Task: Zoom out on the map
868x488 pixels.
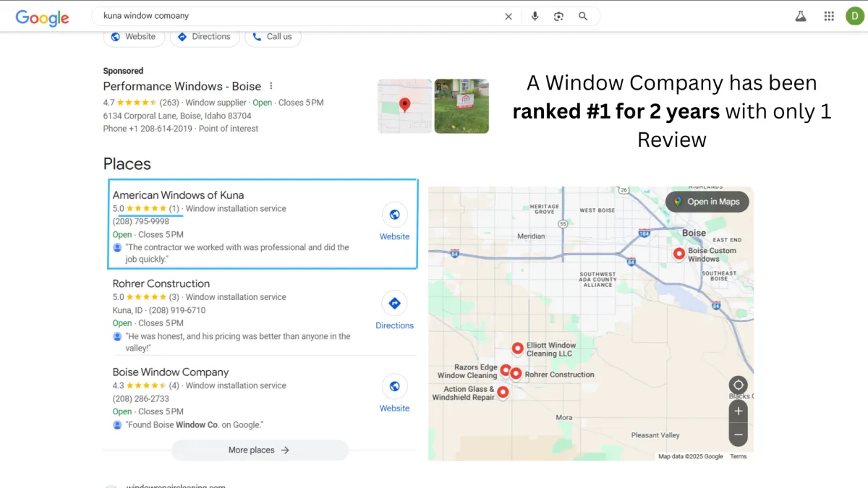Action: [738, 435]
